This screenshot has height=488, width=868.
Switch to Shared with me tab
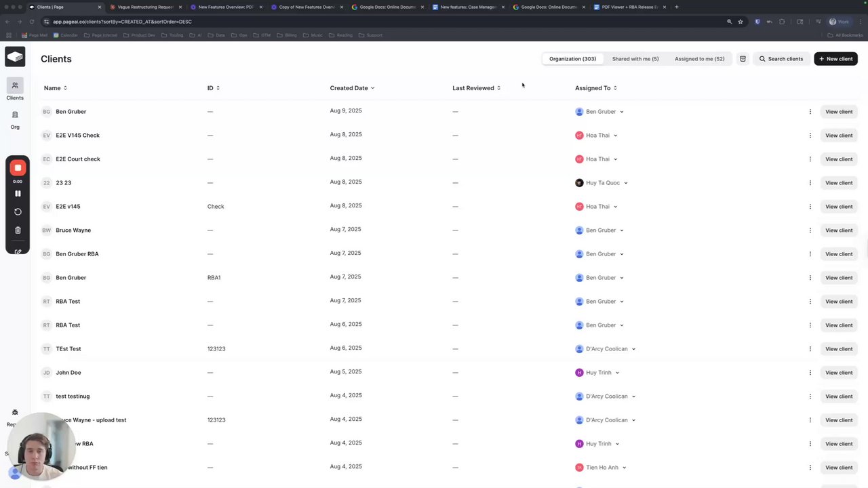(x=635, y=59)
